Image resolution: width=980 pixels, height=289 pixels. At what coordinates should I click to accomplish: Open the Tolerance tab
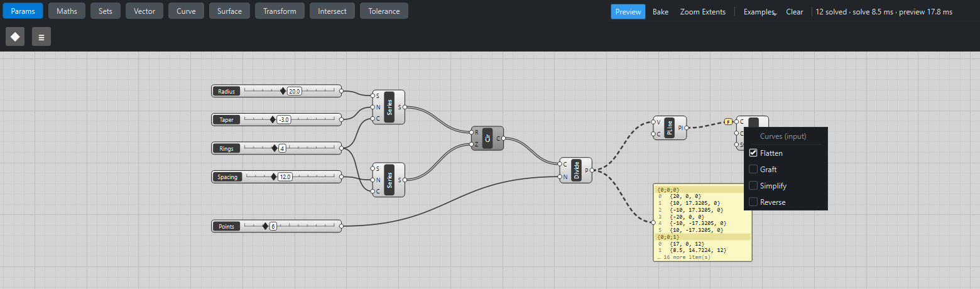[x=384, y=11]
